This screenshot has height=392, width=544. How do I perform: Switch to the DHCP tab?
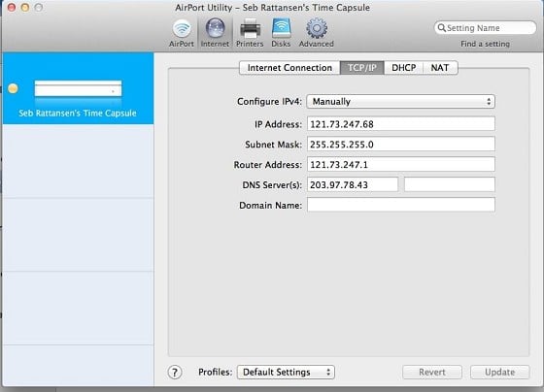(x=403, y=68)
